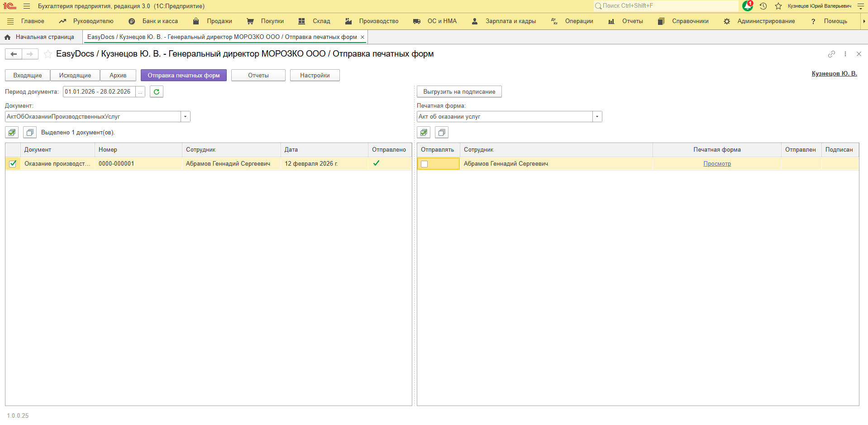Click the uncheck-all icon above documents table
This screenshot has width=868, height=425.
click(x=30, y=133)
